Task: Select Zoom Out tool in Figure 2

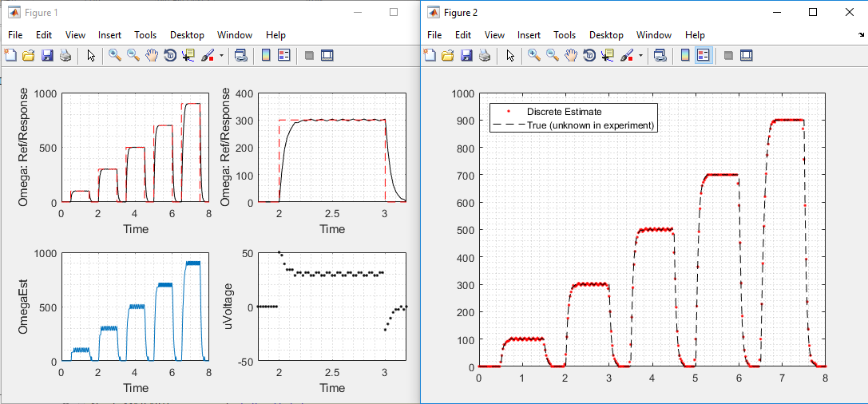Action: pyautogui.click(x=552, y=55)
